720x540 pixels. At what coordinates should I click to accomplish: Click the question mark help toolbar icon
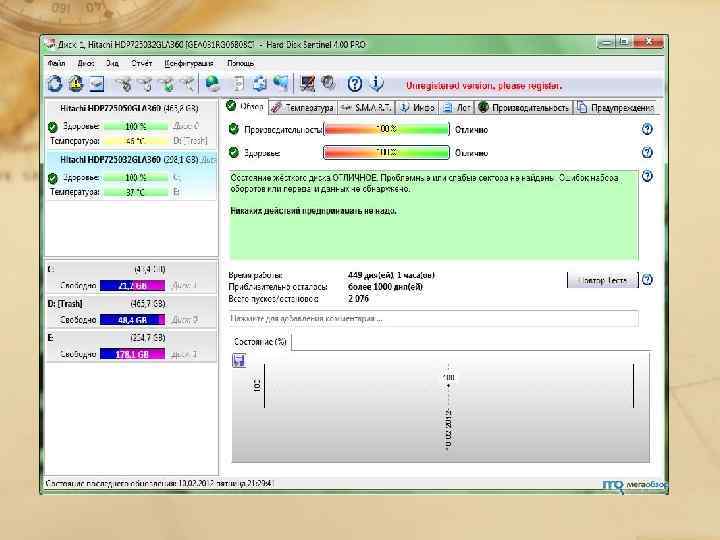[354, 84]
